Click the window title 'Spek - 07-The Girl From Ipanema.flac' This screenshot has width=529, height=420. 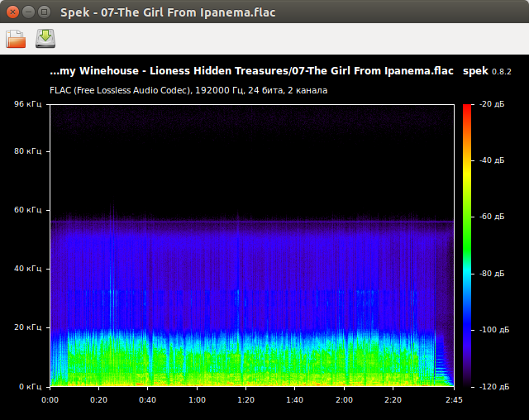point(168,12)
